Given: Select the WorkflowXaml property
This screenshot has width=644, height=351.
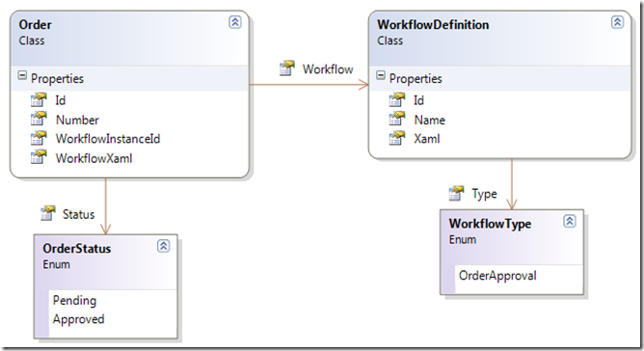Looking at the screenshot, I should (94, 159).
